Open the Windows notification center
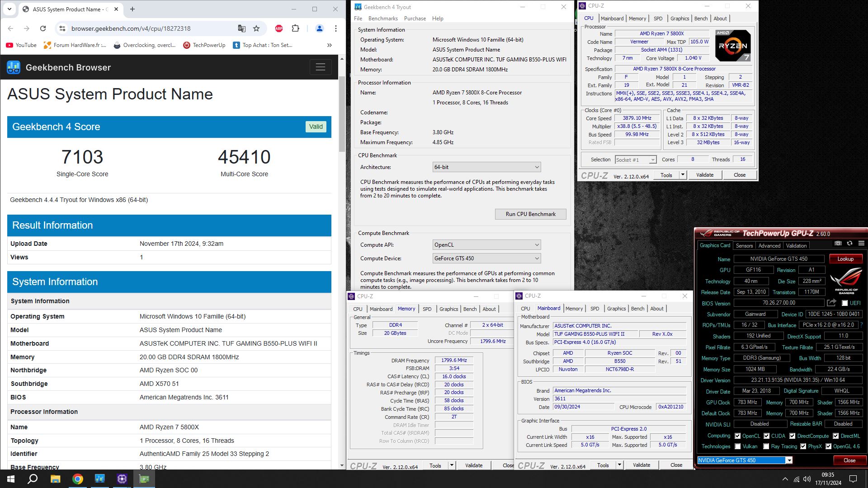 (853, 479)
